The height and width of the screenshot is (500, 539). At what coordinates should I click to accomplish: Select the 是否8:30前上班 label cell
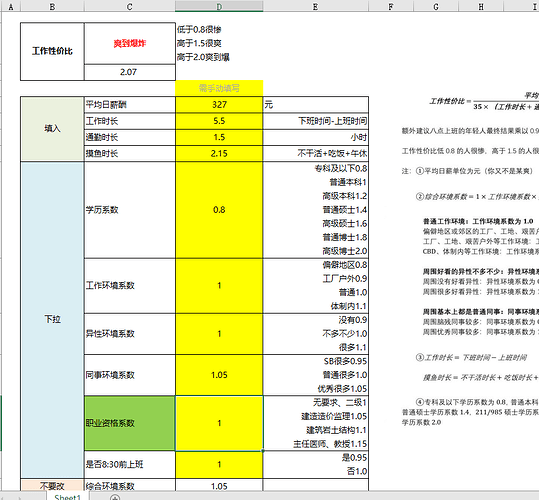[130, 465]
